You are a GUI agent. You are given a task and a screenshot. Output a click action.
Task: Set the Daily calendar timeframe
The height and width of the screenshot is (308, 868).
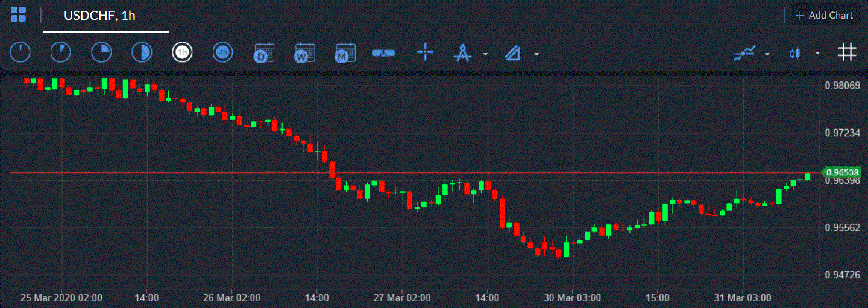pyautogui.click(x=263, y=53)
